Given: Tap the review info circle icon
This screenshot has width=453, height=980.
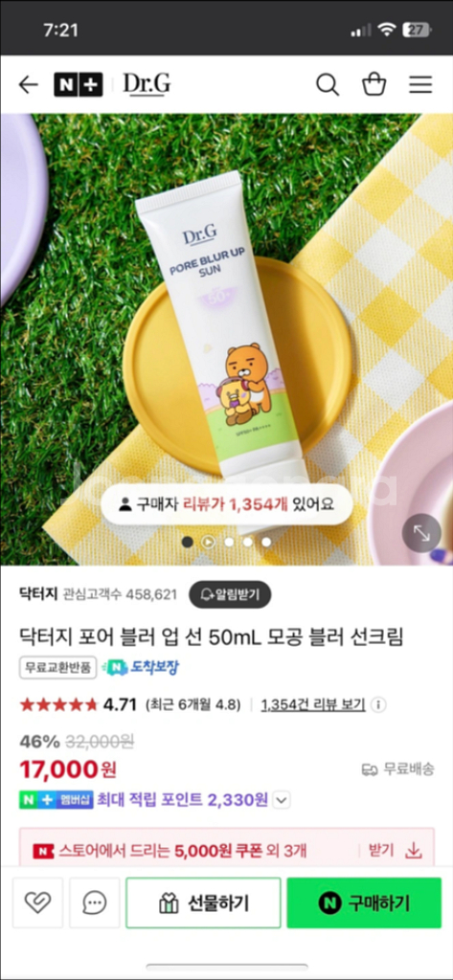Looking at the screenshot, I should click(378, 705).
